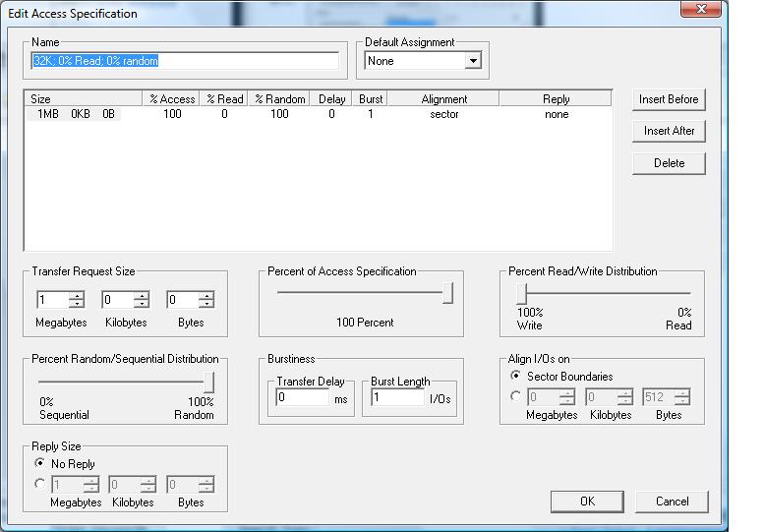Close the Edit Access Specification window
This screenshot has height=532, width=764.
tap(701, 9)
